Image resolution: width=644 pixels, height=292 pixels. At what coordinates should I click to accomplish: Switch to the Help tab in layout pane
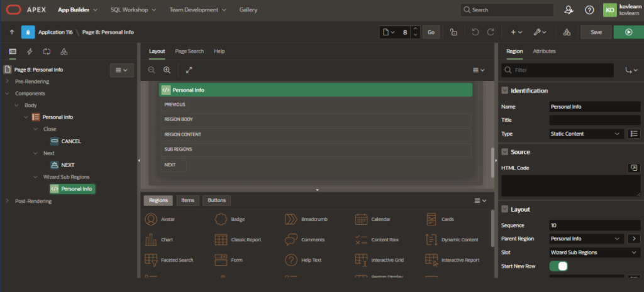coord(219,51)
